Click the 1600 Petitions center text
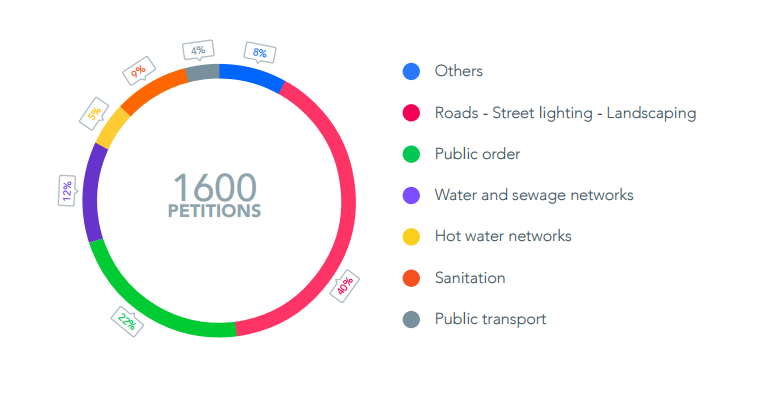 point(215,195)
